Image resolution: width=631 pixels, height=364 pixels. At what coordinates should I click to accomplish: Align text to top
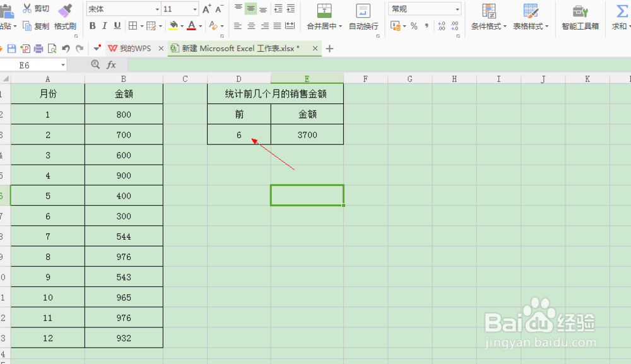pos(239,8)
